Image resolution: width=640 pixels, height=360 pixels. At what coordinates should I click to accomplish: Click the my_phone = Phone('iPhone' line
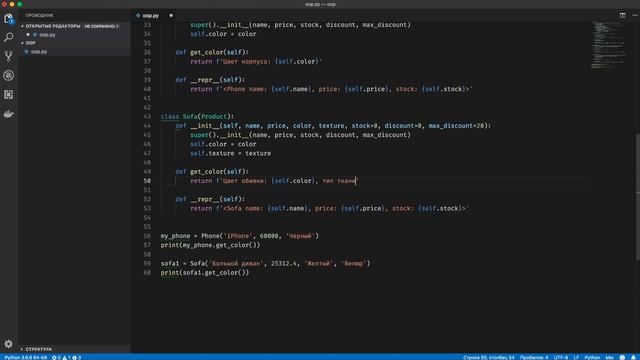(240, 236)
